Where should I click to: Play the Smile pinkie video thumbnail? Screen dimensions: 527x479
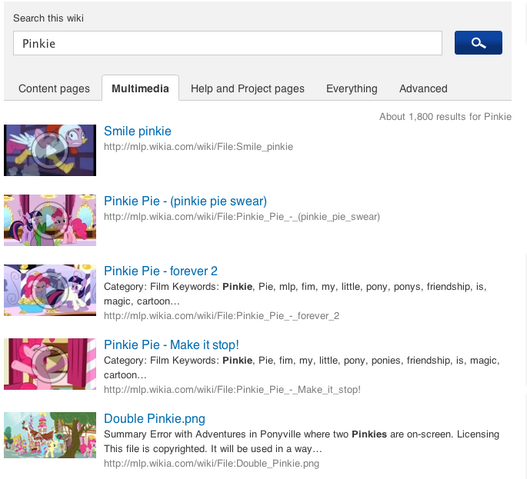coord(50,150)
